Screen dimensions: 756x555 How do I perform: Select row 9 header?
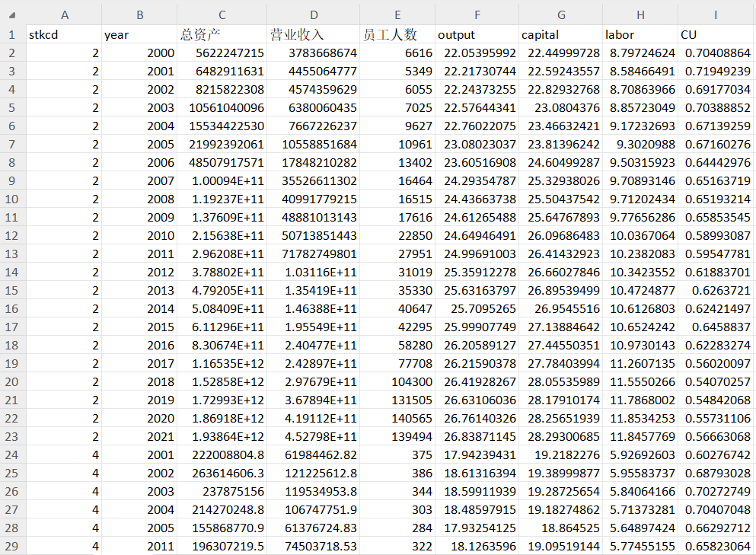[x=12, y=181]
